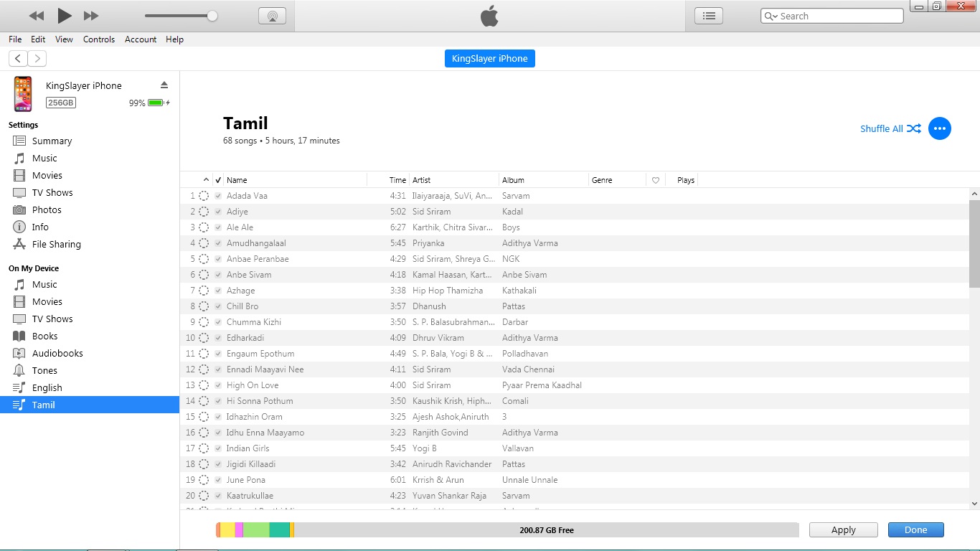Image resolution: width=980 pixels, height=551 pixels.
Task: Open Photos settings in the sidebar
Action: pyautogui.click(x=46, y=209)
